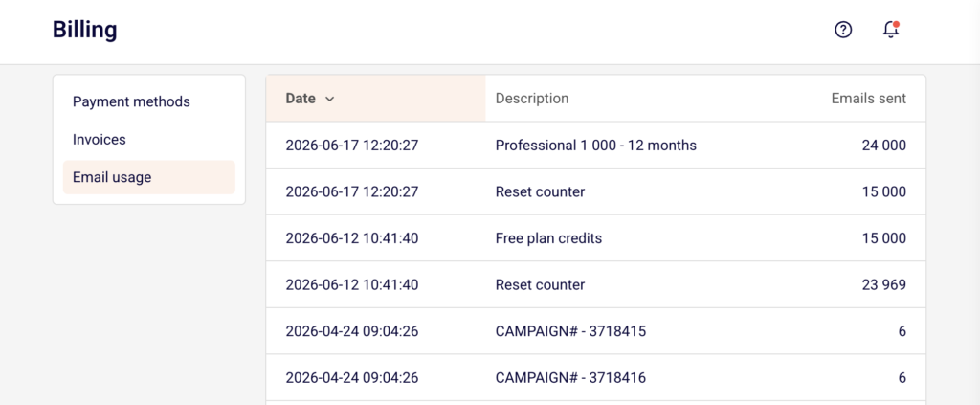The image size is (980, 405).
Task: Click the 24 000 emails sent value
Action: pos(883,145)
